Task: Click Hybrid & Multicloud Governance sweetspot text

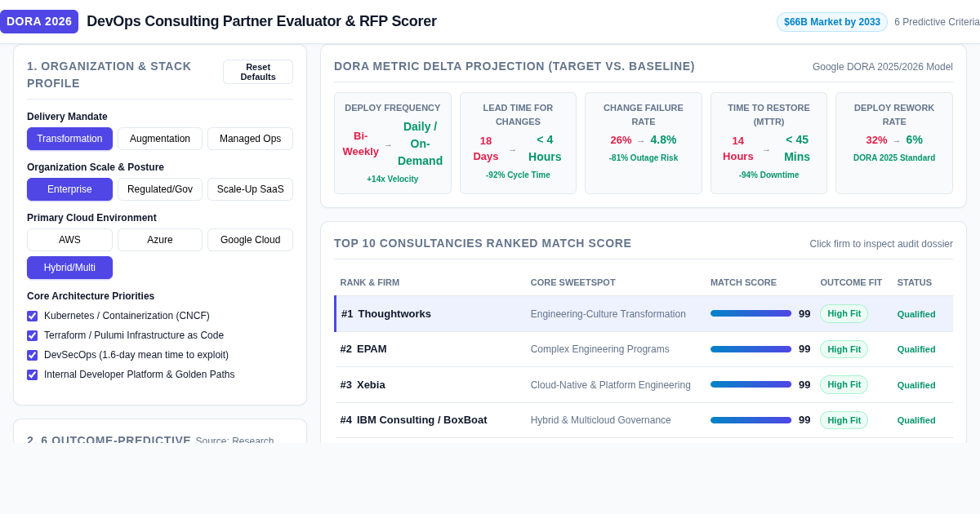Action: click(x=601, y=420)
